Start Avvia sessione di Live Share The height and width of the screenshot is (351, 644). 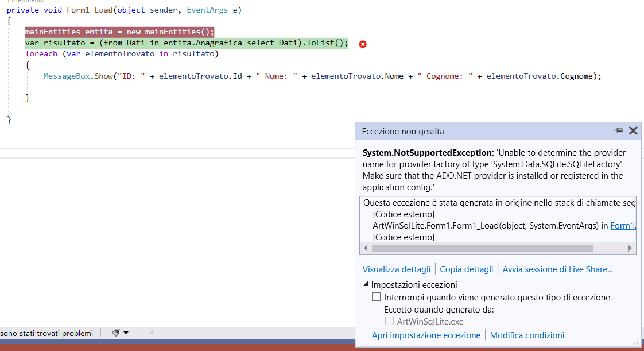(558, 269)
